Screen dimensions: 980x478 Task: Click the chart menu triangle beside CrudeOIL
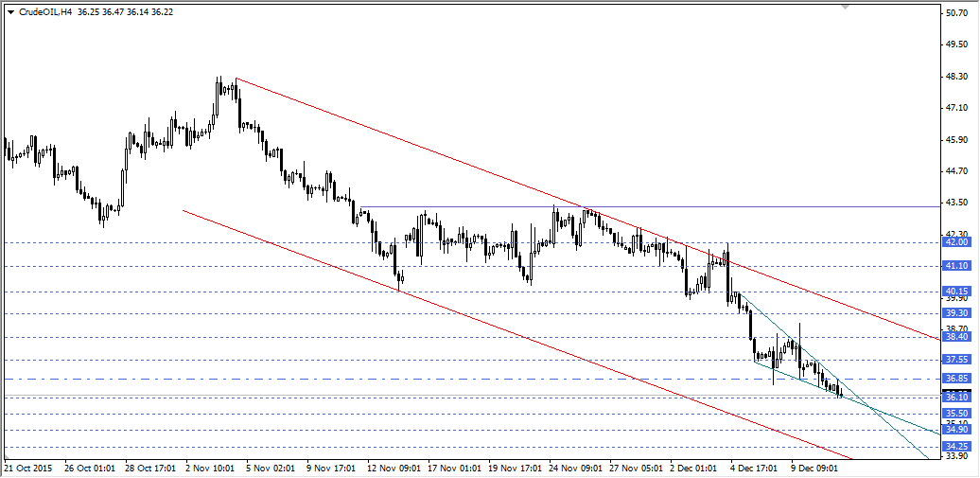[x=10, y=12]
